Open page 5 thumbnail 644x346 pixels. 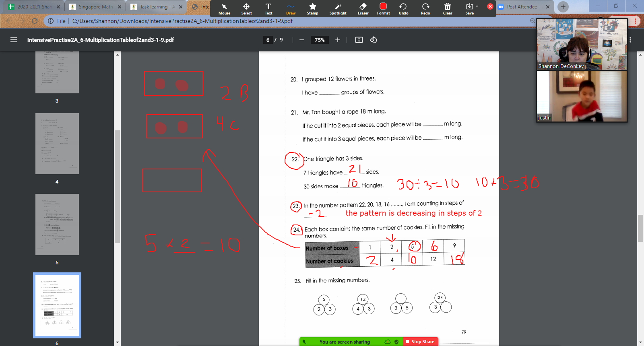[57, 224]
